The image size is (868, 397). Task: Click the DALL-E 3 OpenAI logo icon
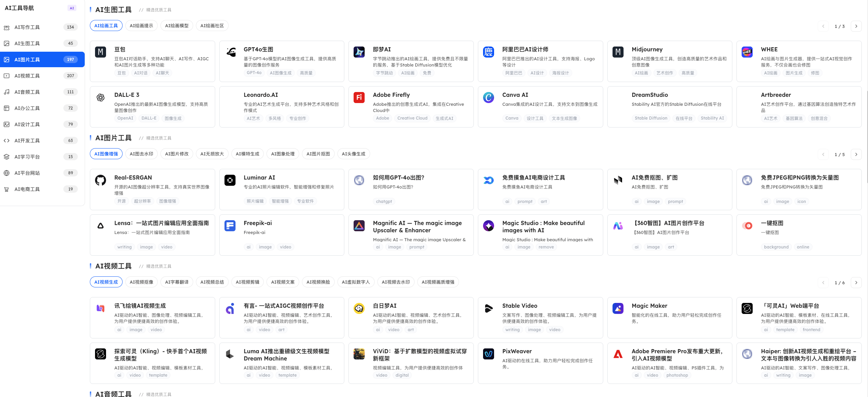[x=101, y=98]
